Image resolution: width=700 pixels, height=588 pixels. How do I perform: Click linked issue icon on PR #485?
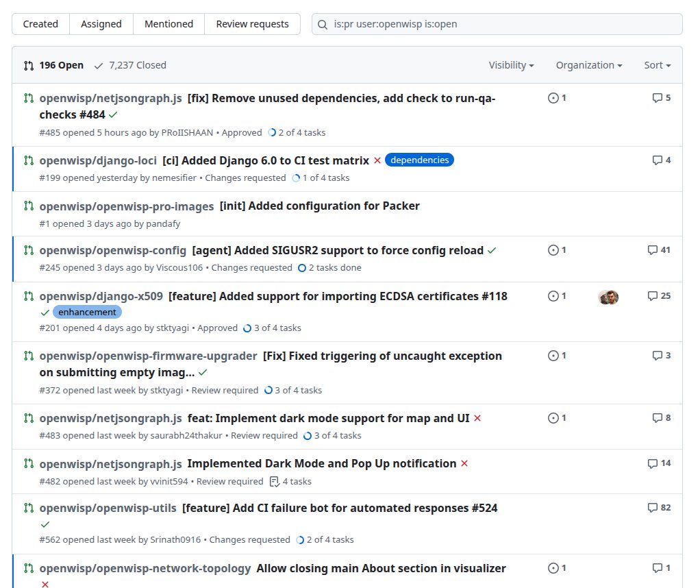[x=557, y=98]
